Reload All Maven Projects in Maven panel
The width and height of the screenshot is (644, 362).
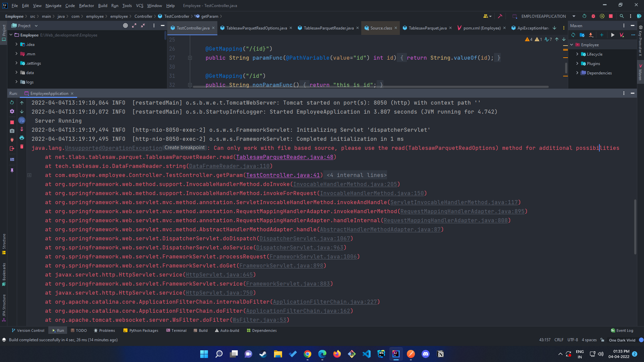pyautogui.click(x=574, y=35)
